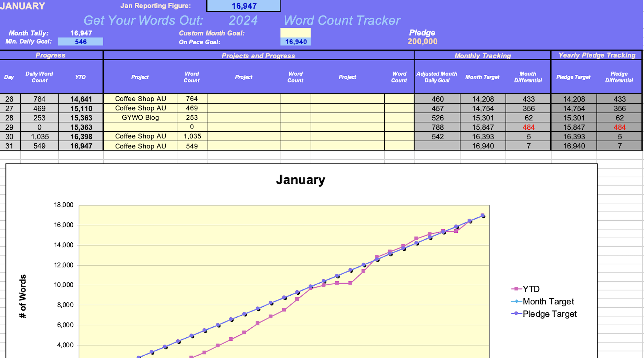Screen dimensions: 644x358
Task: Select Pledge Target 16,393
Action: [x=574, y=136]
